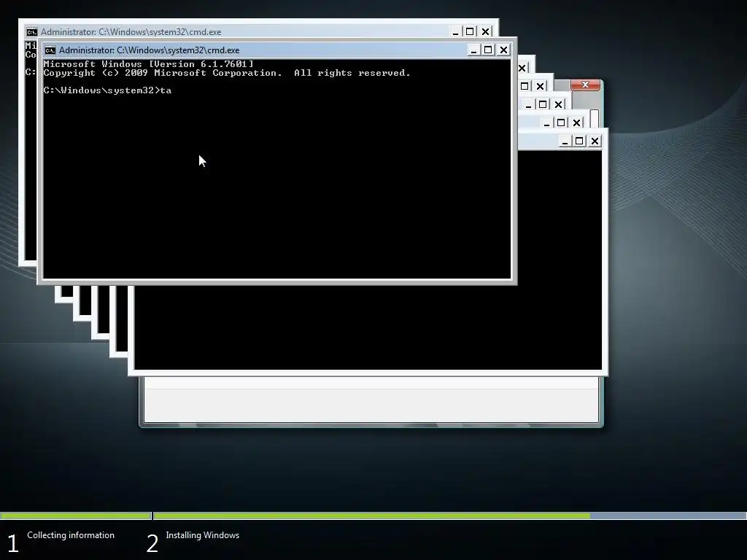Viewport: 747px width, 560px height.
Task: Close the Windows Setup dialog with the red X
Action: coord(586,85)
